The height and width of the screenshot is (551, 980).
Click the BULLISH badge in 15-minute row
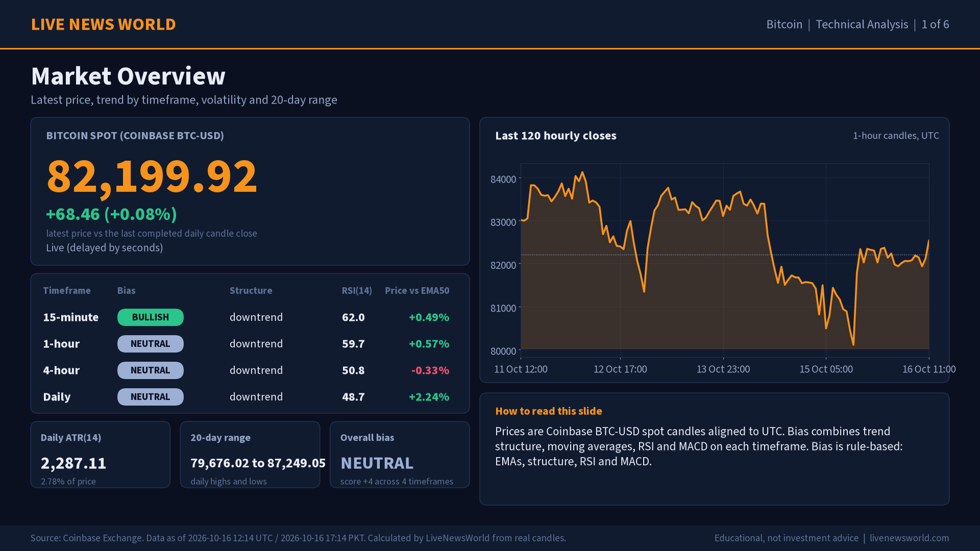(x=151, y=317)
